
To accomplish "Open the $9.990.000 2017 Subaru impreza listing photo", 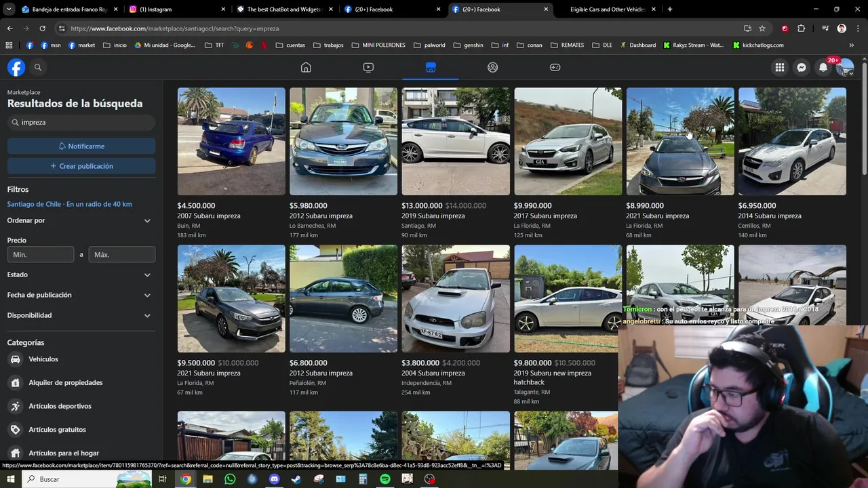I will (568, 142).
